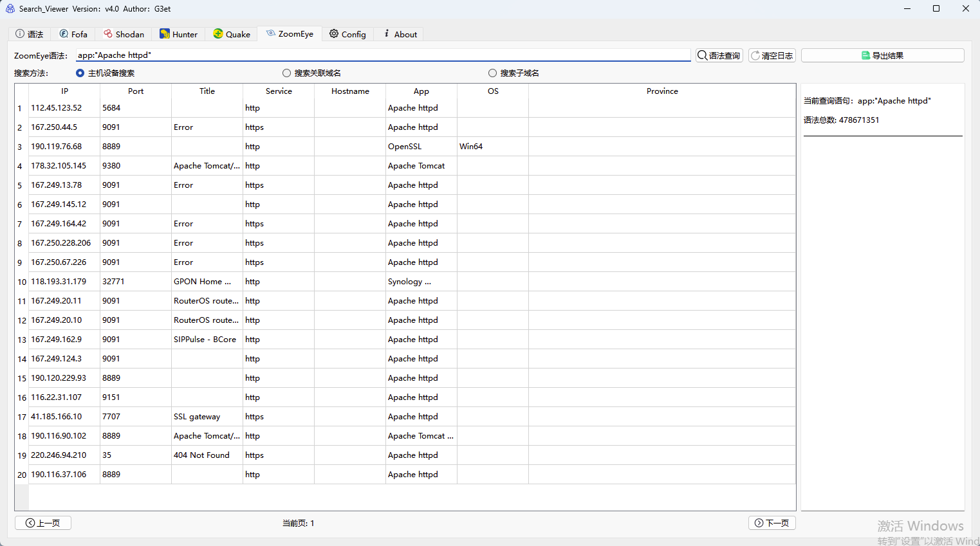Open the 语法 tab
Screen dimensions: 980x546
(x=30, y=34)
